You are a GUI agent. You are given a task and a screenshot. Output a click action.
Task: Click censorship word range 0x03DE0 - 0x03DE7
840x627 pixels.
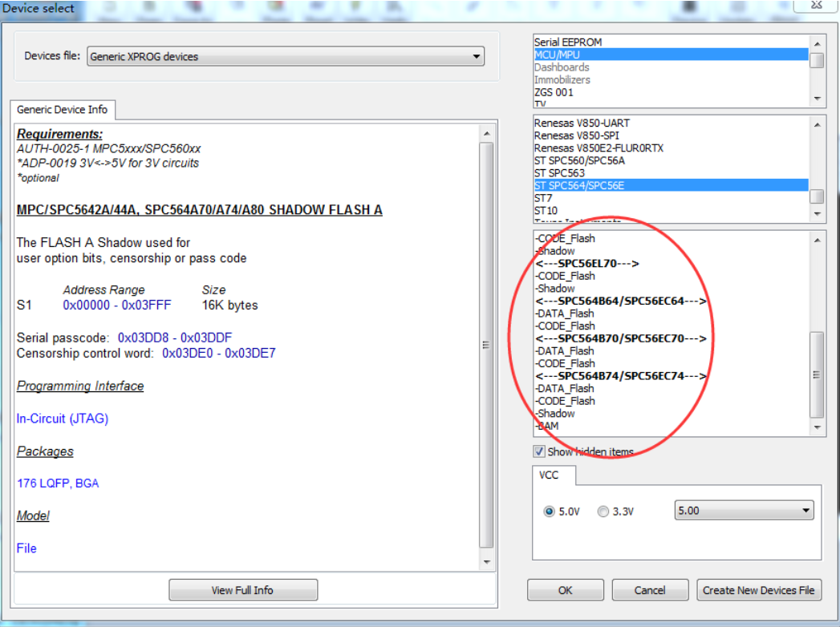point(218,354)
